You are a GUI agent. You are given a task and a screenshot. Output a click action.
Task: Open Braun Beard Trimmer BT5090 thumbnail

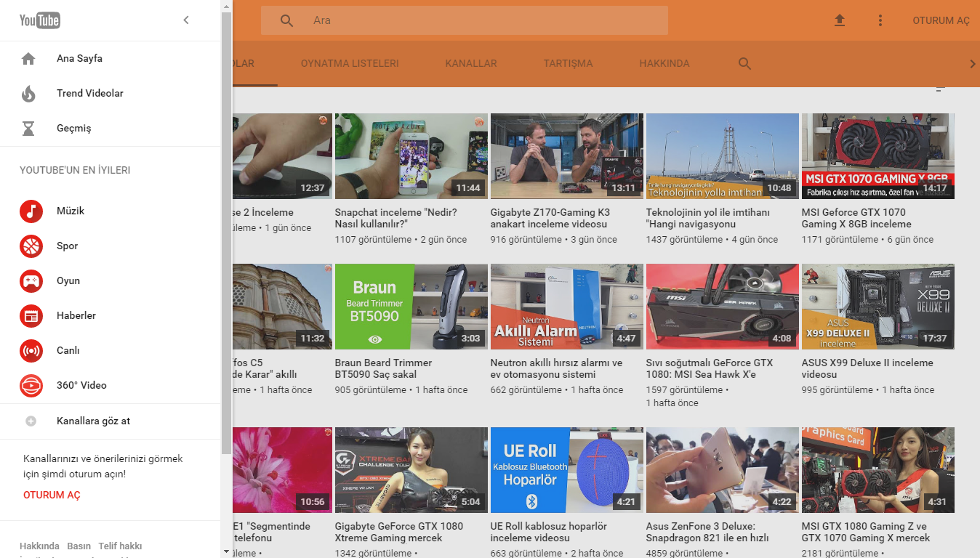pyautogui.click(x=411, y=307)
